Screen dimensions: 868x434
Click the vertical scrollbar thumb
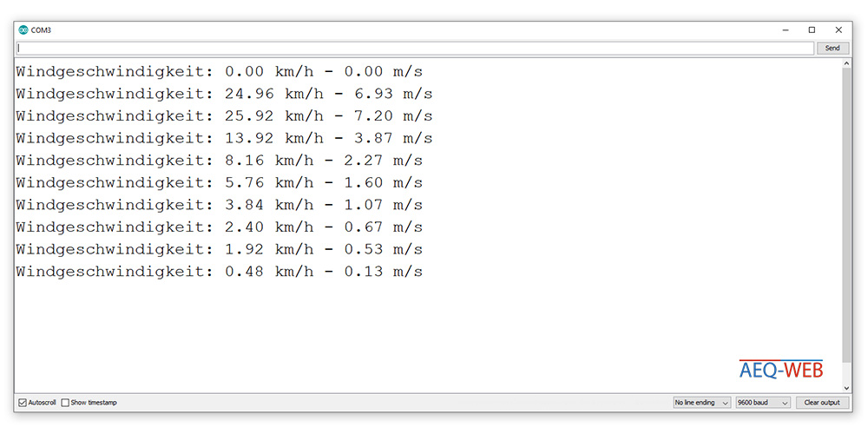(846, 216)
